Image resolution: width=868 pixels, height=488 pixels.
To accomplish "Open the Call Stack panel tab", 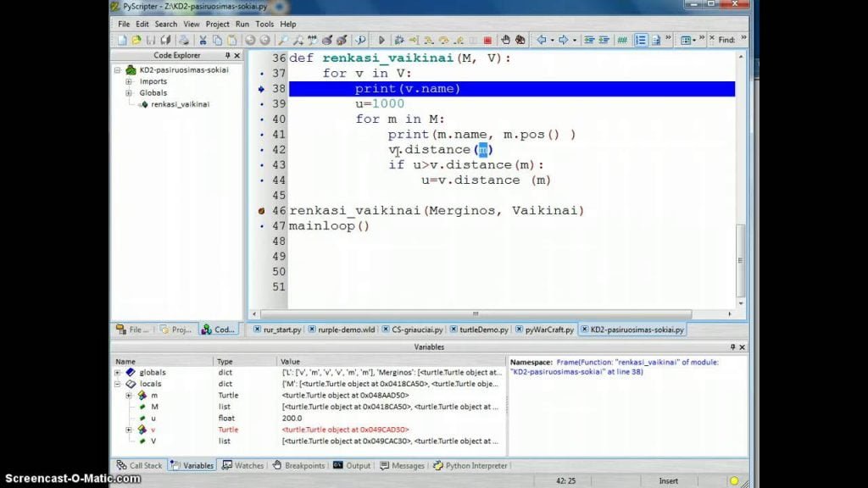I will 140,466.
